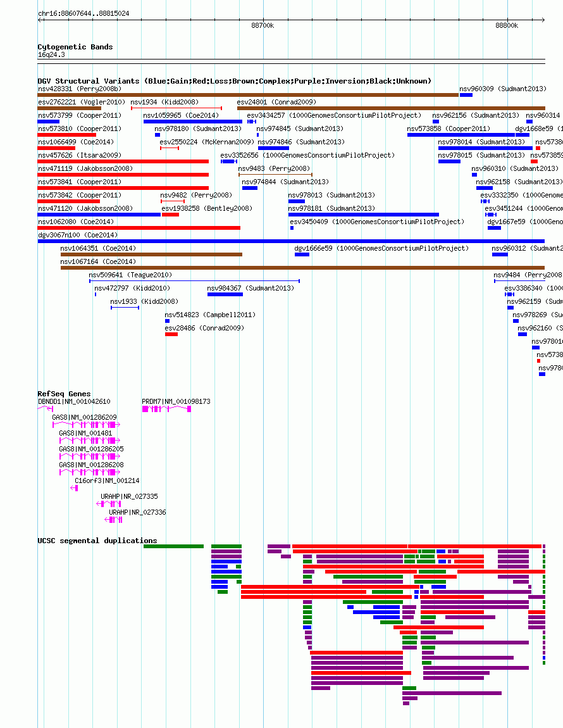Image resolution: width=563 pixels, height=728 pixels.
Task: Select nsv471119 (Jakobsson2008) label
Action: [x=85, y=168]
